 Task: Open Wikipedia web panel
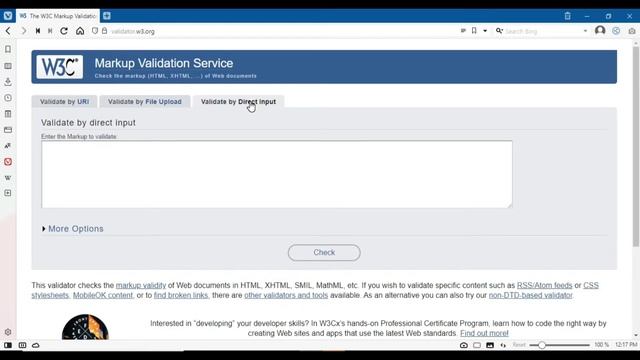(x=8, y=178)
